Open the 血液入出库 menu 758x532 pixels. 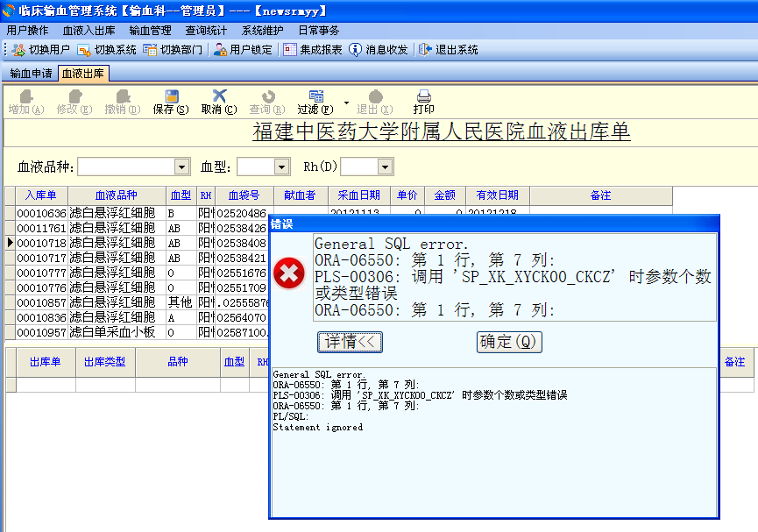coord(89,31)
